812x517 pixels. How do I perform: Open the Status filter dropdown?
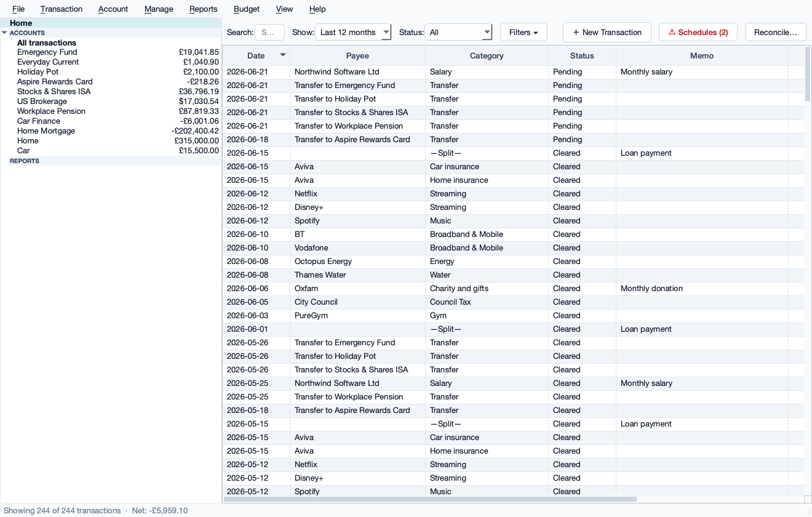458,33
